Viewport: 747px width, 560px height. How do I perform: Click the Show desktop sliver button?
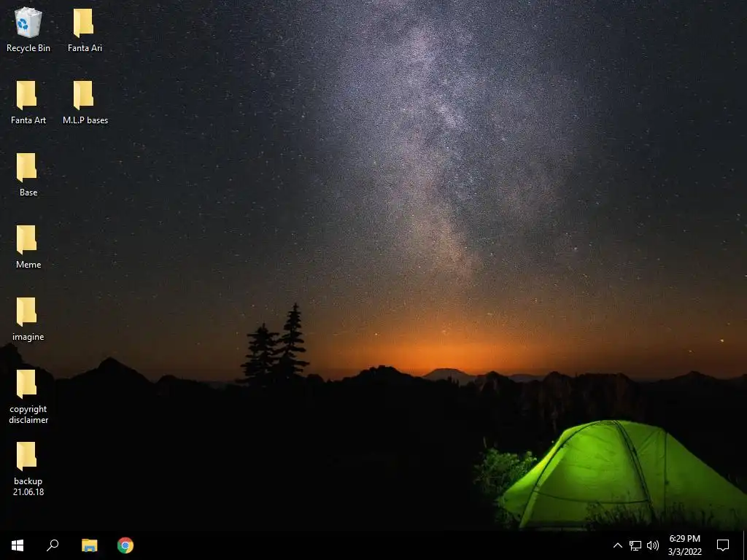point(744,545)
